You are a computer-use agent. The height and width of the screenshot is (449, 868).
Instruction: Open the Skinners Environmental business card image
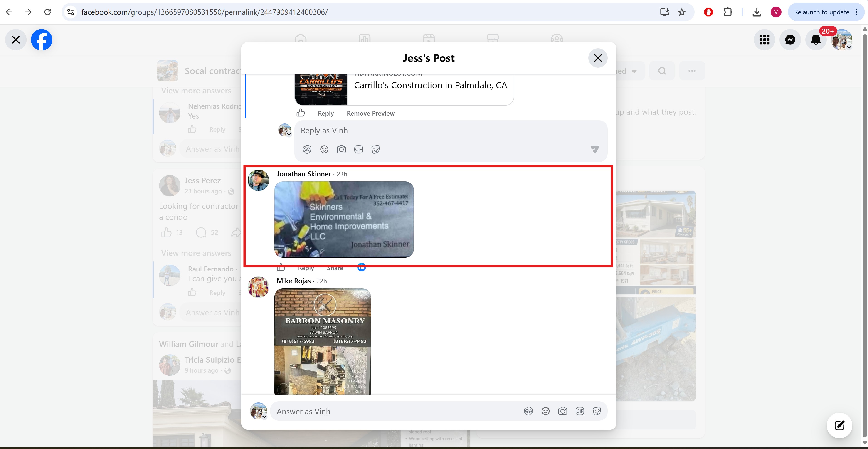coord(344,220)
